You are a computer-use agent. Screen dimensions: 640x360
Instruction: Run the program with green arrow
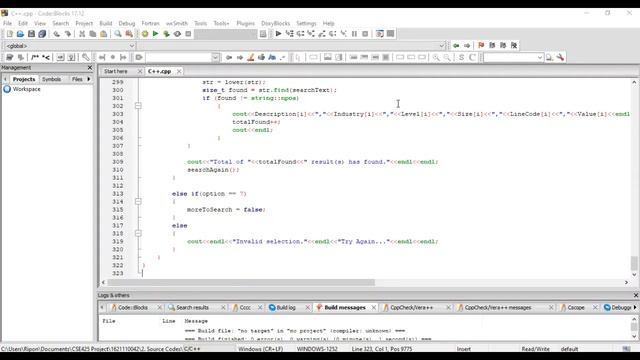pyautogui.click(x=156, y=34)
